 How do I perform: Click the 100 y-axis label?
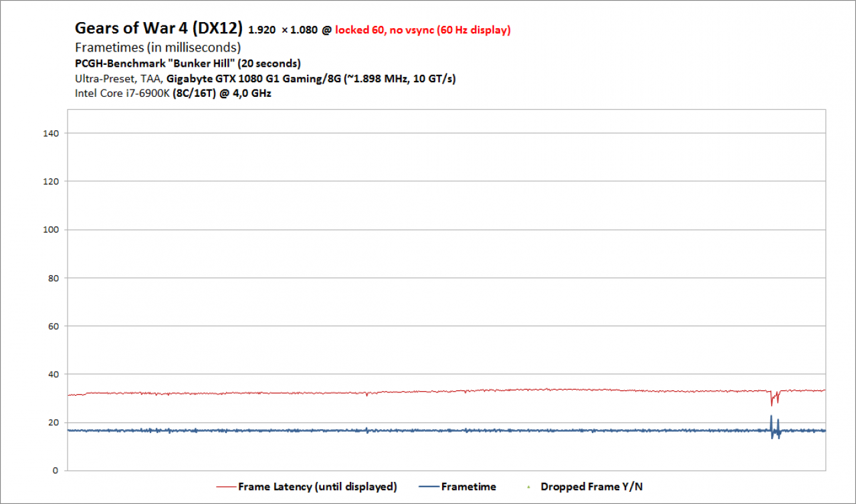pos(51,230)
